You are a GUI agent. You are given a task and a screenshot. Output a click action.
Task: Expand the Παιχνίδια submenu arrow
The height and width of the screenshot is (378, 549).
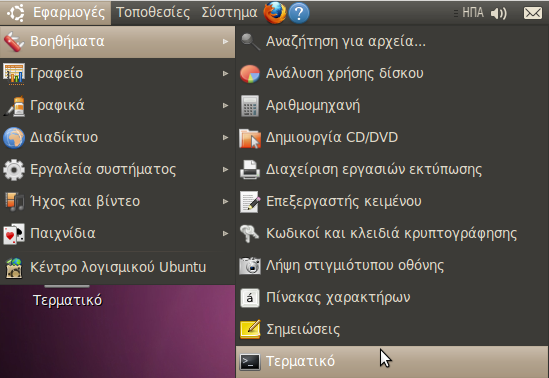pos(225,234)
